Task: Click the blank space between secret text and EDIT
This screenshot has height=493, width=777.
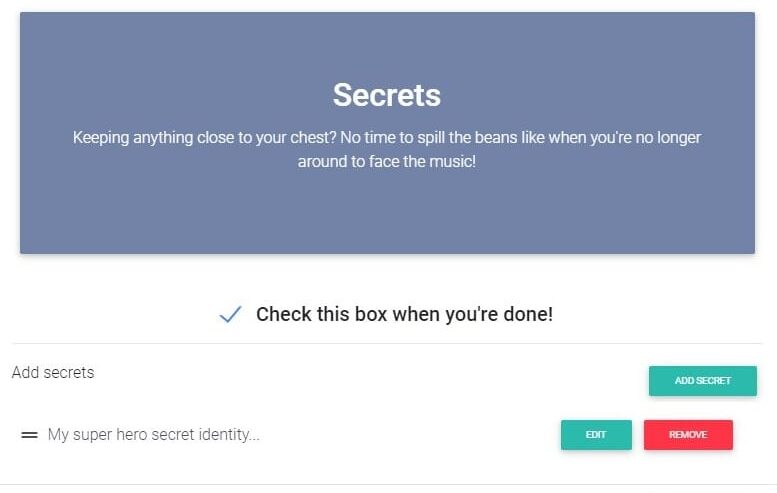Action: point(410,435)
